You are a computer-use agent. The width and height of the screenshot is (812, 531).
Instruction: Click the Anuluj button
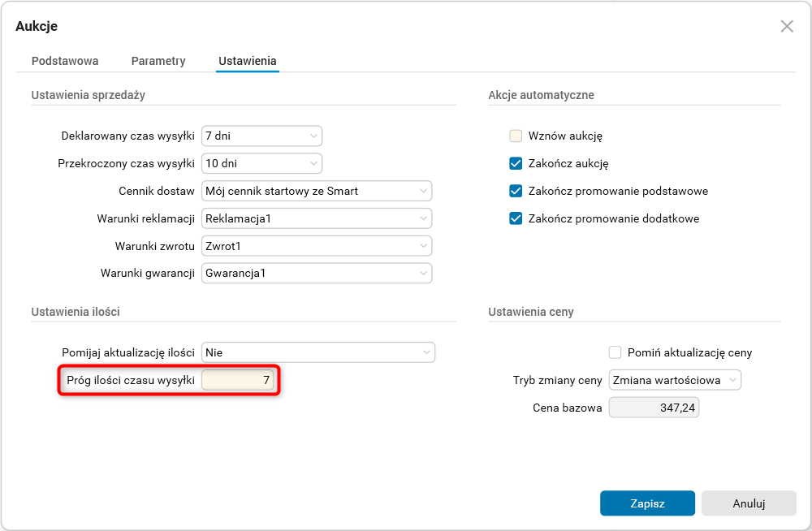pos(749,503)
